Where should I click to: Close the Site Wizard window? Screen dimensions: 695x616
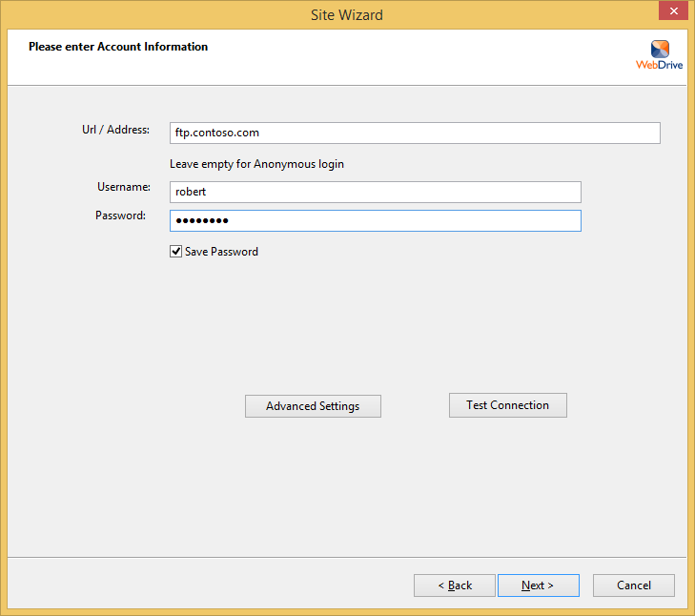coord(673,13)
